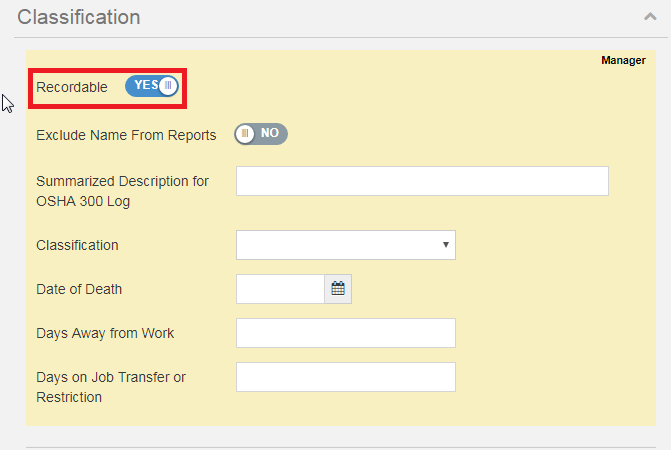Focus the Summarized Description for OSHA 300 Log field
This screenshot has height=450, width=671.
click(422, 181)
